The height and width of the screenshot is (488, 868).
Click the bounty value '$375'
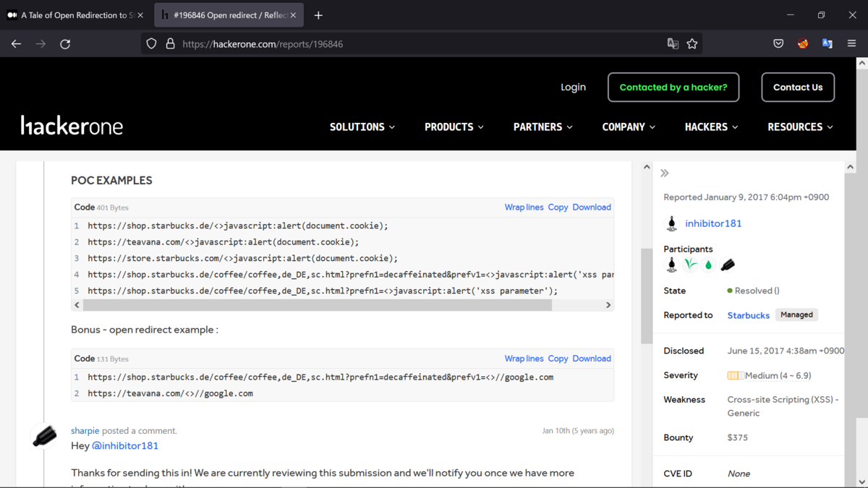(x=738, y=437)
